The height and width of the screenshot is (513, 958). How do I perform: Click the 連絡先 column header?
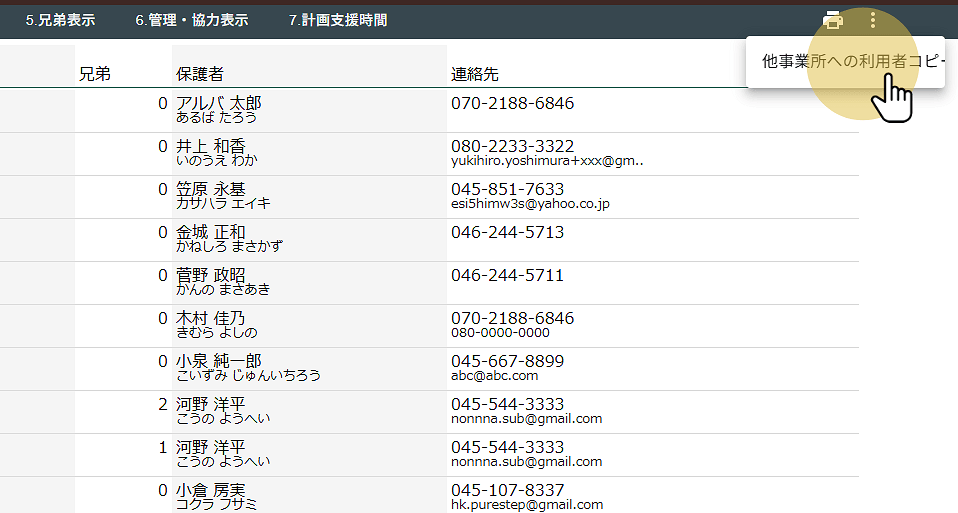474,74
